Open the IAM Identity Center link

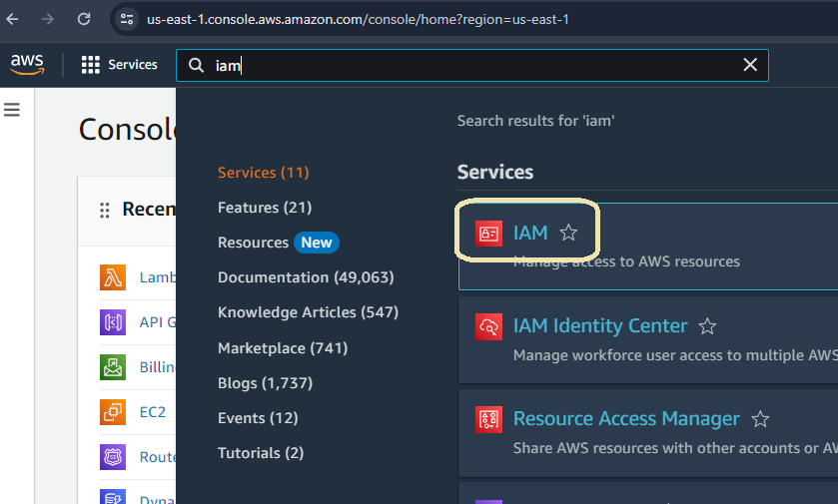(x=599, y=325)
